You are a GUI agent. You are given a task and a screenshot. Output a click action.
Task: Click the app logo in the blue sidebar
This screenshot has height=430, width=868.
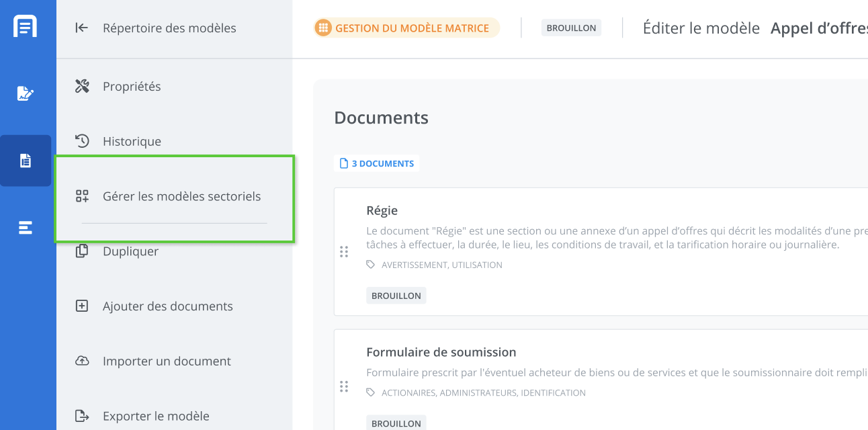click(x=26, y=27)
